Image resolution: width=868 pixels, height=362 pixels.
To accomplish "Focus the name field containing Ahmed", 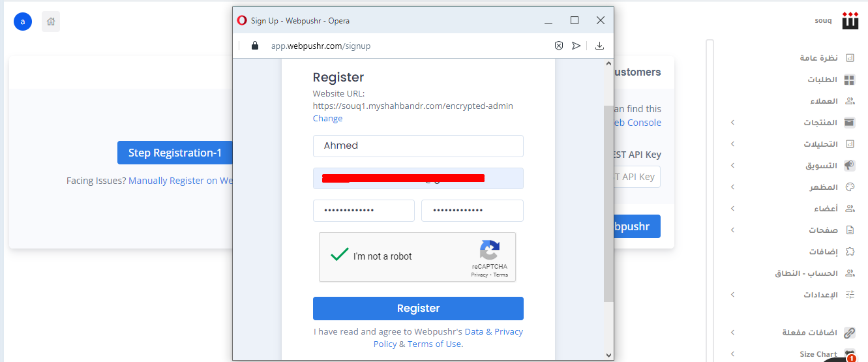I will (418, 146).
